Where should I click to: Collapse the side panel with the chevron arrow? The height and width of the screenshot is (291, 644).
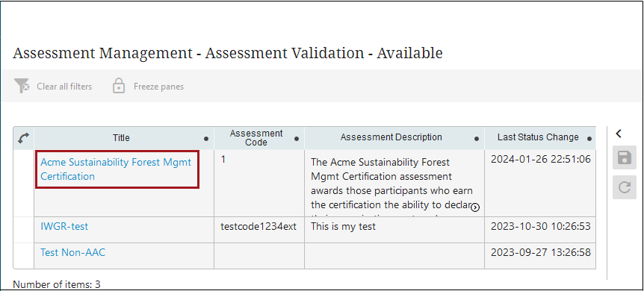[619, 134]
